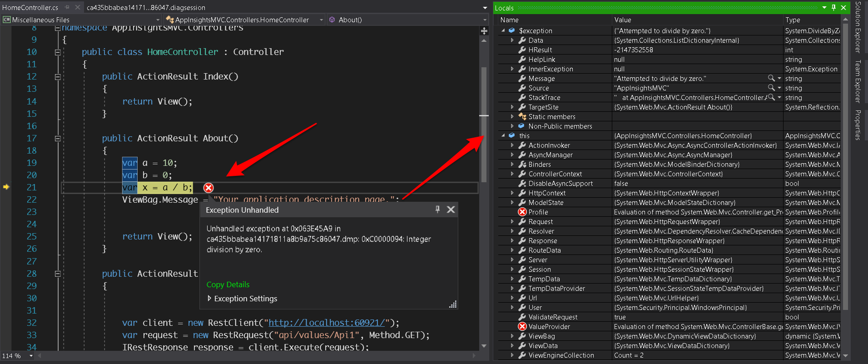Image resolution: width=868 pixels, height=364 pixels.
Task: Click the red exception error icon on line 21
Action: coord(208,188)
